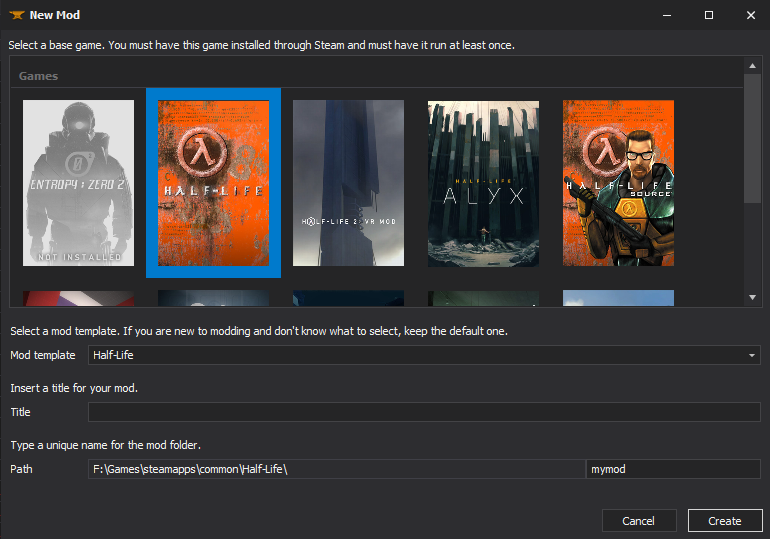Click the games list scrollbar thumb
Screen dimensions: 770x539
tap(752, 138)
